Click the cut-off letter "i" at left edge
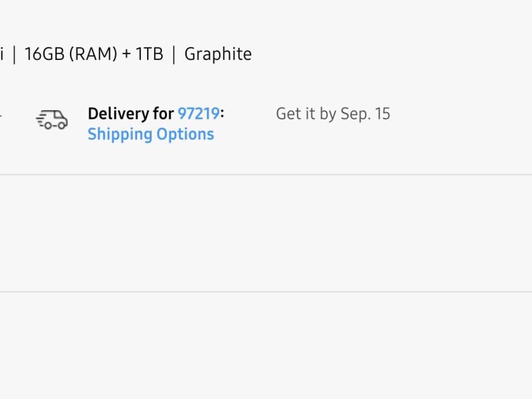532x399 pixels. click(2, 54)
